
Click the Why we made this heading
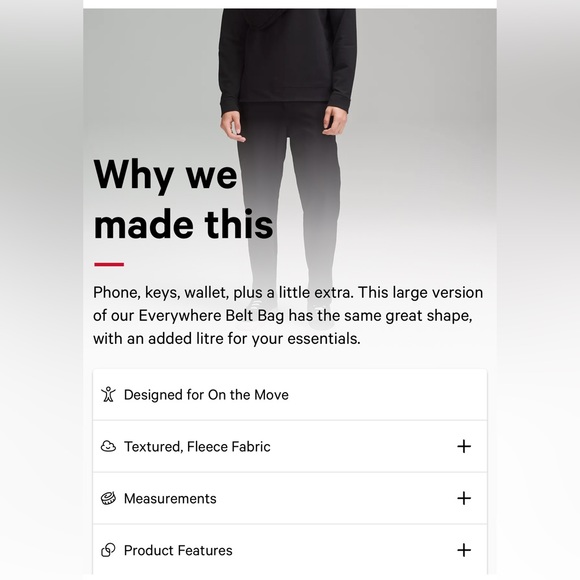coord(183,199)
